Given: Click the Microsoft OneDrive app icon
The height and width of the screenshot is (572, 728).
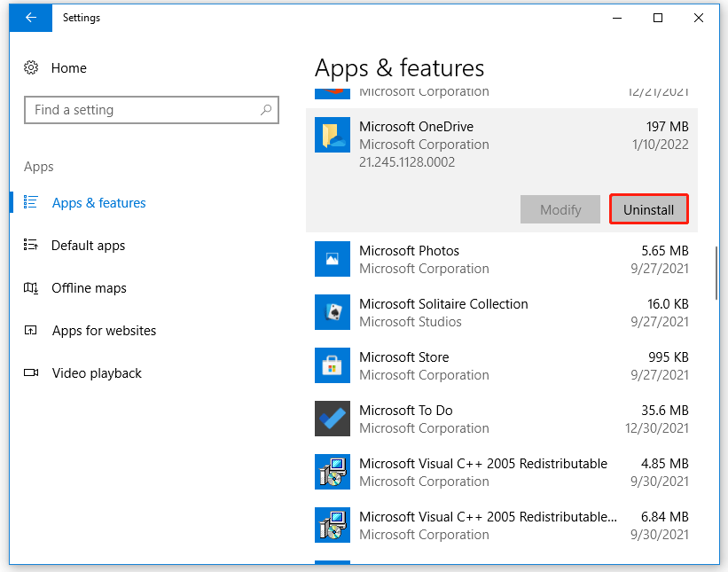Looking at the screenshot, I should point(333,135).
